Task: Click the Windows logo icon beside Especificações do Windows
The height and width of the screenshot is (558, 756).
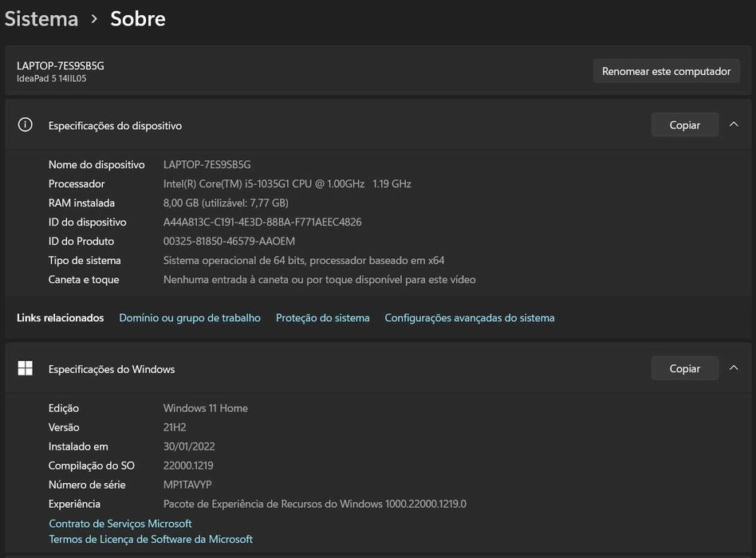Action: 25,368
